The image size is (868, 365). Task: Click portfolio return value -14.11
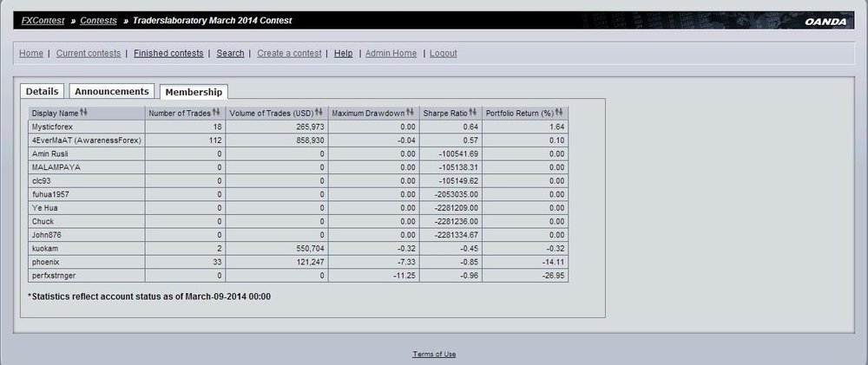554,262
